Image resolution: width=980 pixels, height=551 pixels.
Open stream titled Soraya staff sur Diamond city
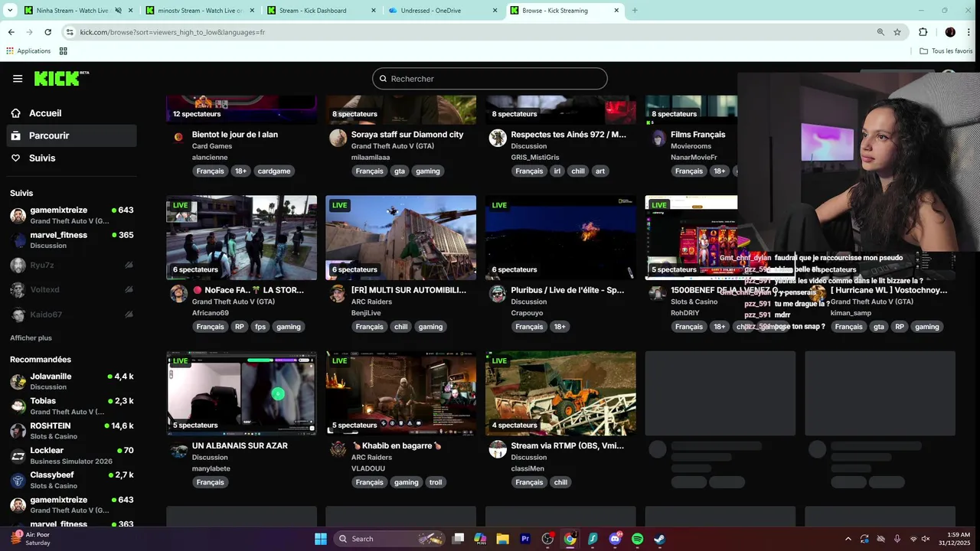(x=407, y=135)
